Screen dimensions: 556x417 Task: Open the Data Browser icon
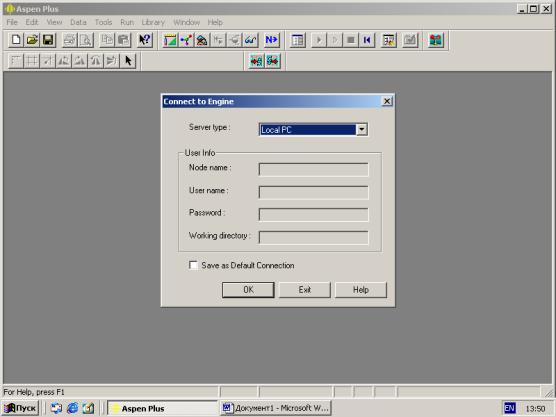(298, 40)
